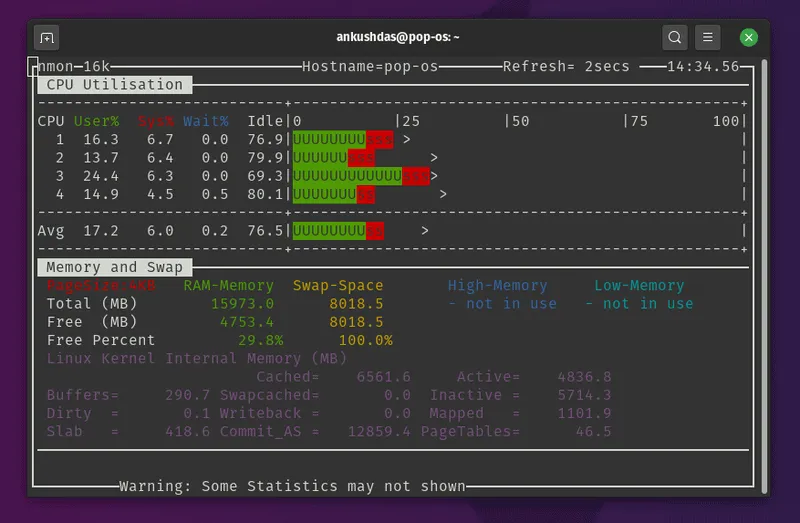Viewport: 800px width, 523px height.
Task: Click the terminal search magnifier icon
Action: (x=674, y=37)
